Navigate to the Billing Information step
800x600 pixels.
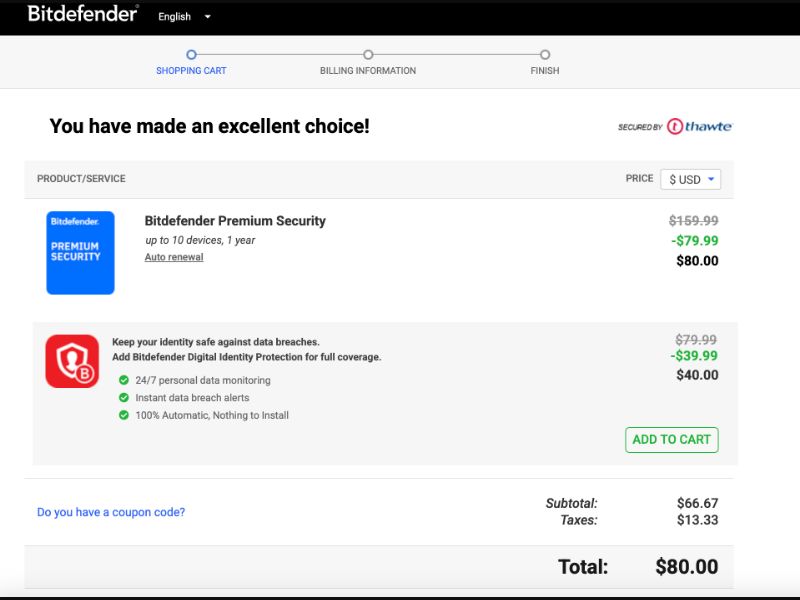[368, 71]
